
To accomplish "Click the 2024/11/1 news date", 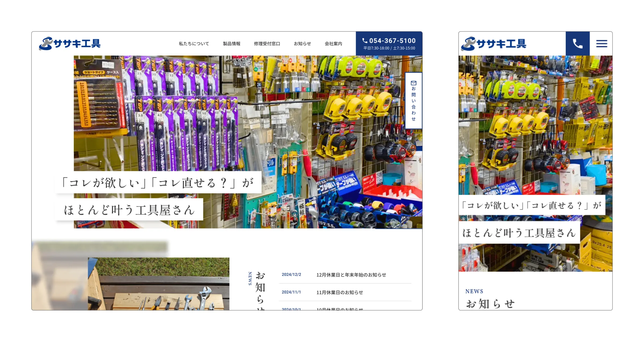I will (x=291, y=292).
